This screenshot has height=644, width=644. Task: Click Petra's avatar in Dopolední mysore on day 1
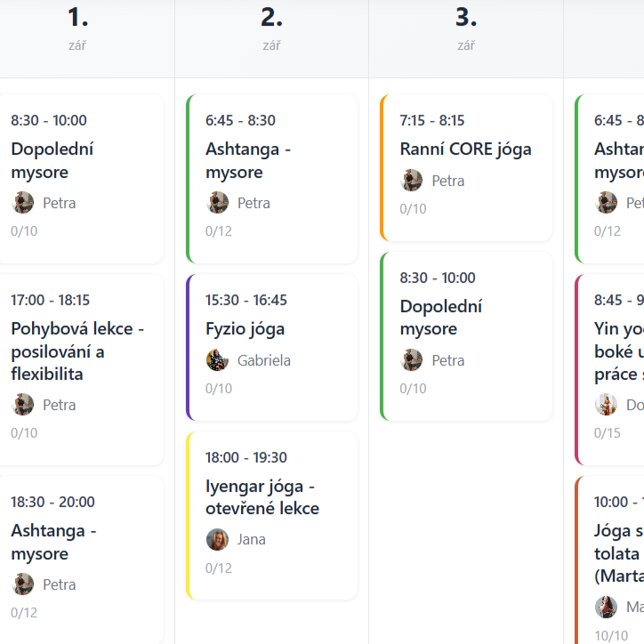point(22,203)
